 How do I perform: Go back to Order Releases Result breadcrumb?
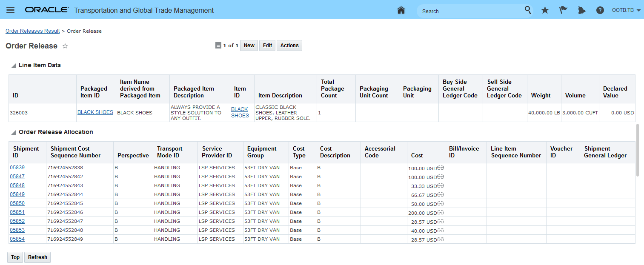32,31
